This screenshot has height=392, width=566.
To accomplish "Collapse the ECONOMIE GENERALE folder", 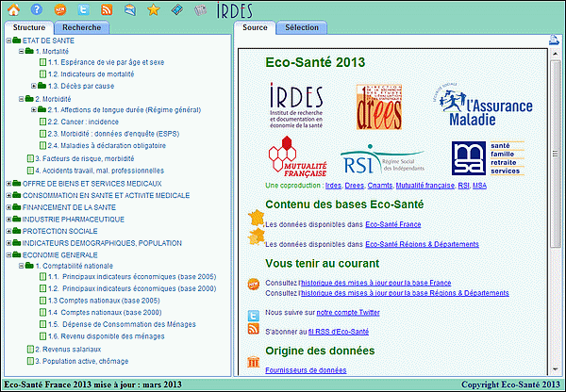I will [8, 255].
